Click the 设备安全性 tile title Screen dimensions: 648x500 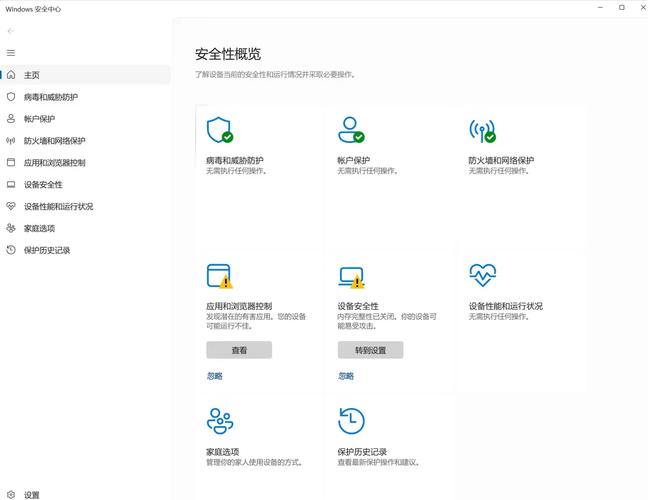click(x=358, y=306)
